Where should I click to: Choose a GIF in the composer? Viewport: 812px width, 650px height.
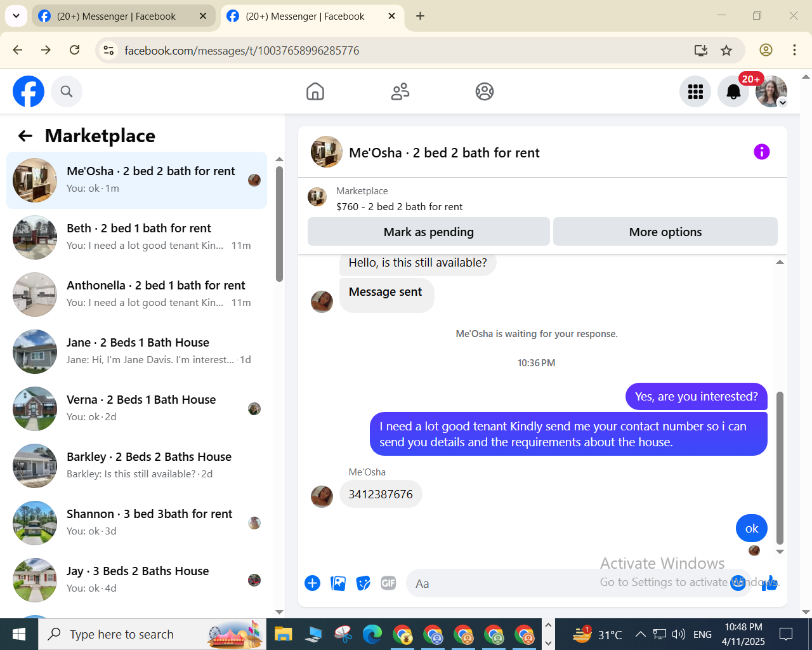coord(388,583)
